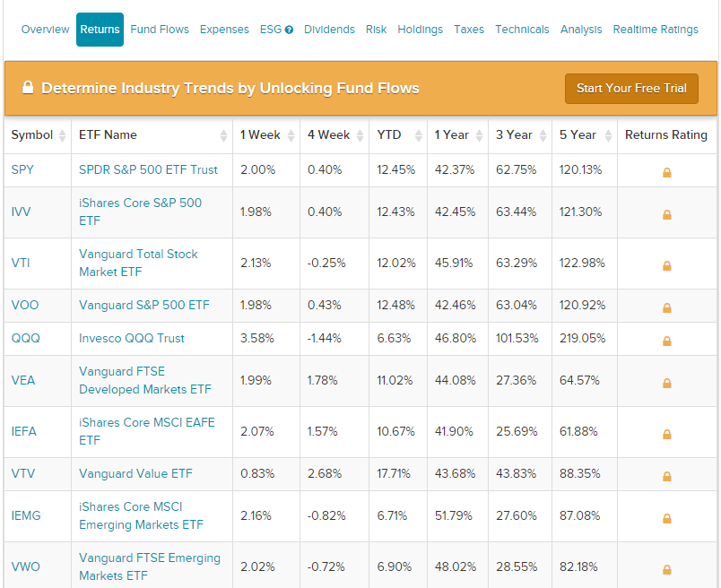Open iShares Core S&P 500 ETF link
The height and width of the screenshot is (588, 721).
[140, 212]
